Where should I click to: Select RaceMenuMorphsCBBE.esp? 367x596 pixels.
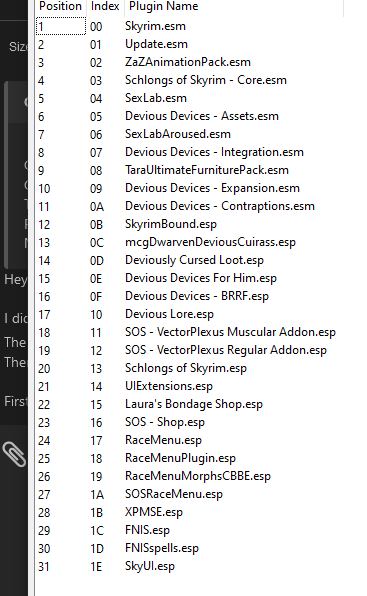198,476
